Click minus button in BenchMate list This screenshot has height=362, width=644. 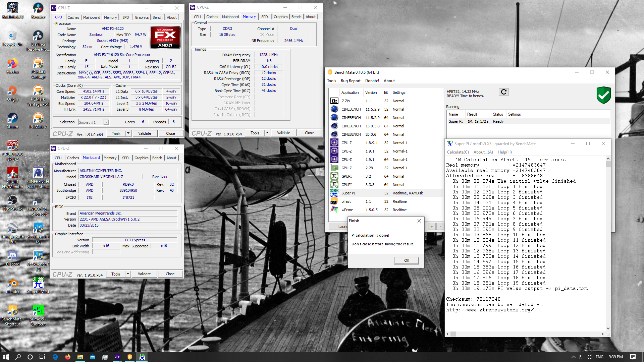click(440, 227)
